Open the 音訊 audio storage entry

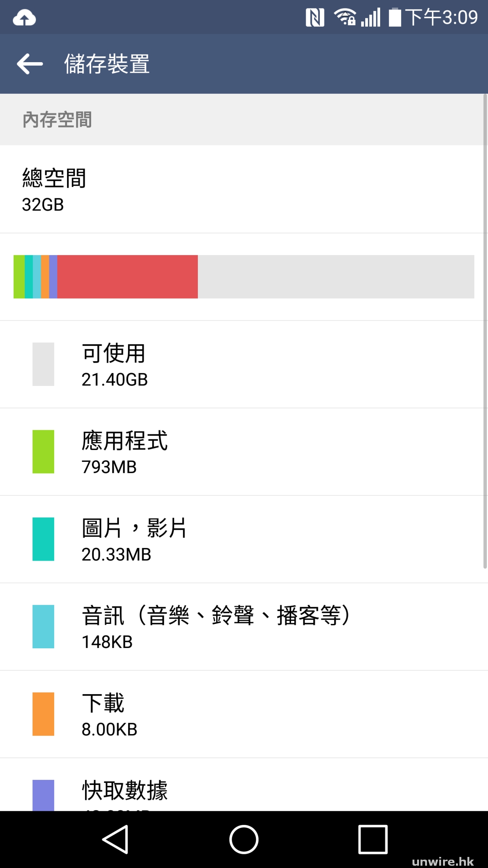[x=244, y=627]
